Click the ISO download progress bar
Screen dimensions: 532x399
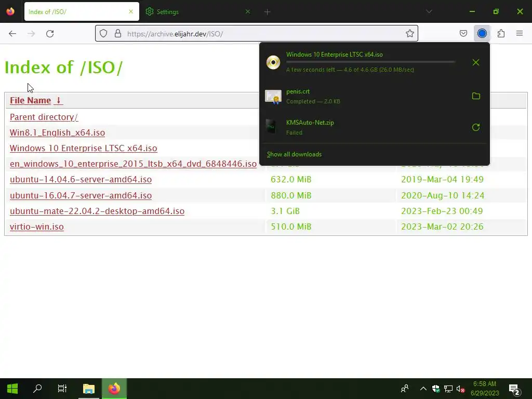[x=370, y=62]
